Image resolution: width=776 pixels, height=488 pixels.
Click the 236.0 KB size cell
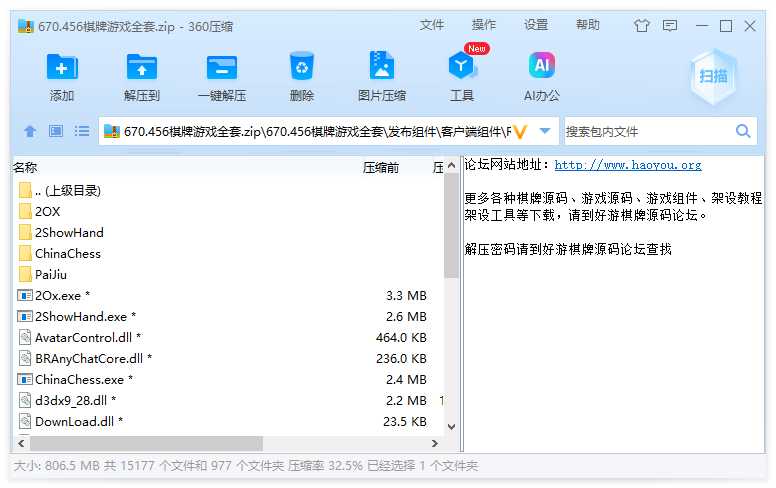[x=401, y=358]
